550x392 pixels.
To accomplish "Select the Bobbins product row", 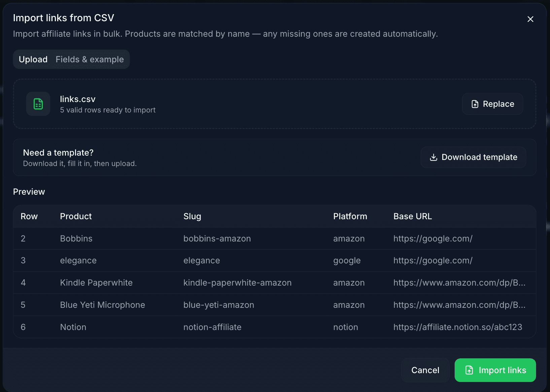I will [76, 238].
